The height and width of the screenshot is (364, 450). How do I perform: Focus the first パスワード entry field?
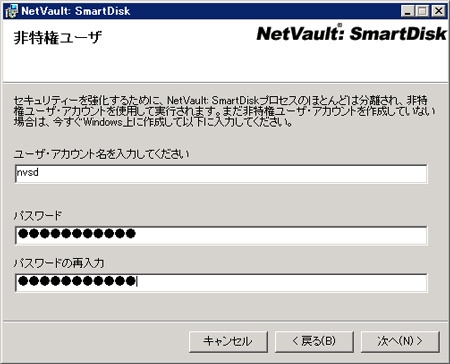[x=221, y=235]
